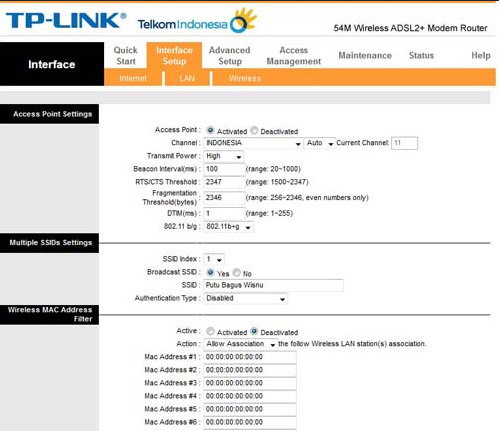The width and height of the screenshot is (499, 431).
Task: Click the '(range: 20~1000)' hint text
Action: click(273, 169)
